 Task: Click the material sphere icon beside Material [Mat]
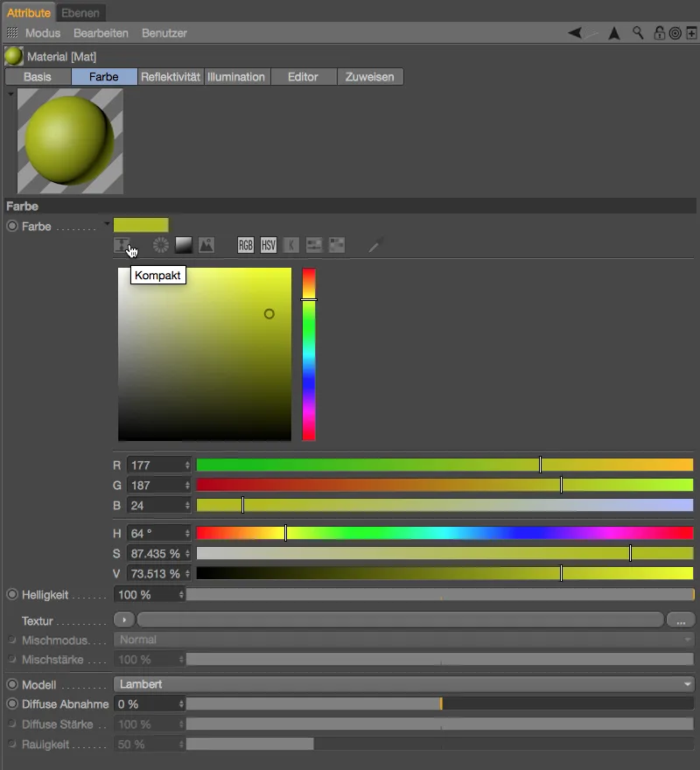(x=14, y=56)
